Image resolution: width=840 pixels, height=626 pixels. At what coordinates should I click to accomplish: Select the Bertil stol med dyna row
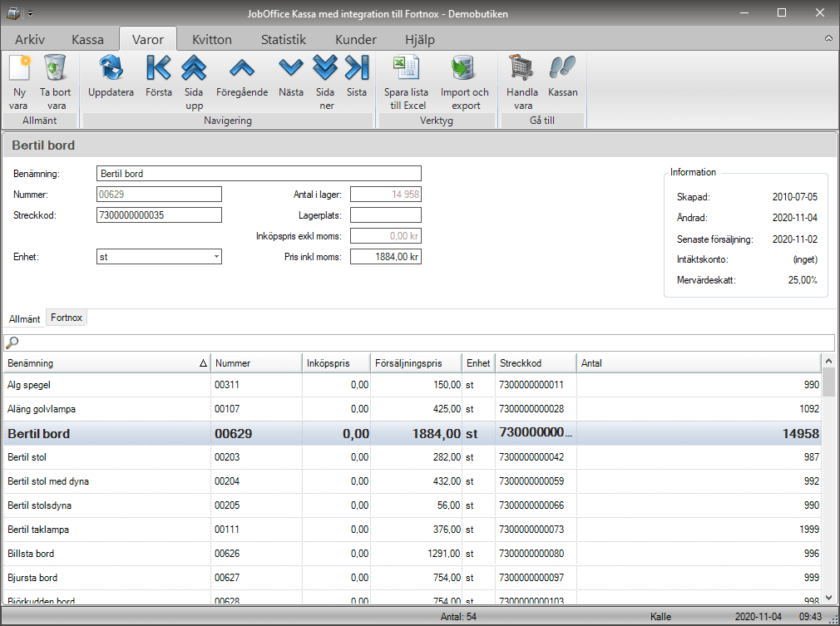(413, 481)
